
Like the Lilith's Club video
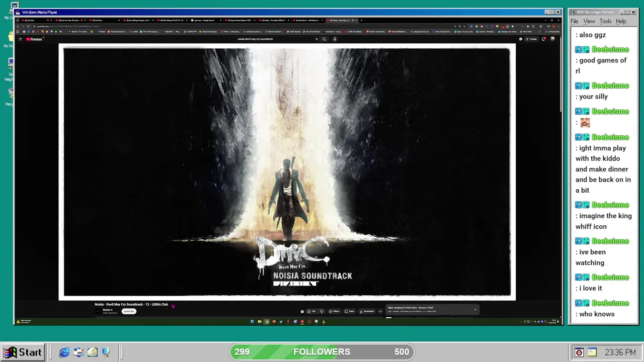tap(311, 311)
